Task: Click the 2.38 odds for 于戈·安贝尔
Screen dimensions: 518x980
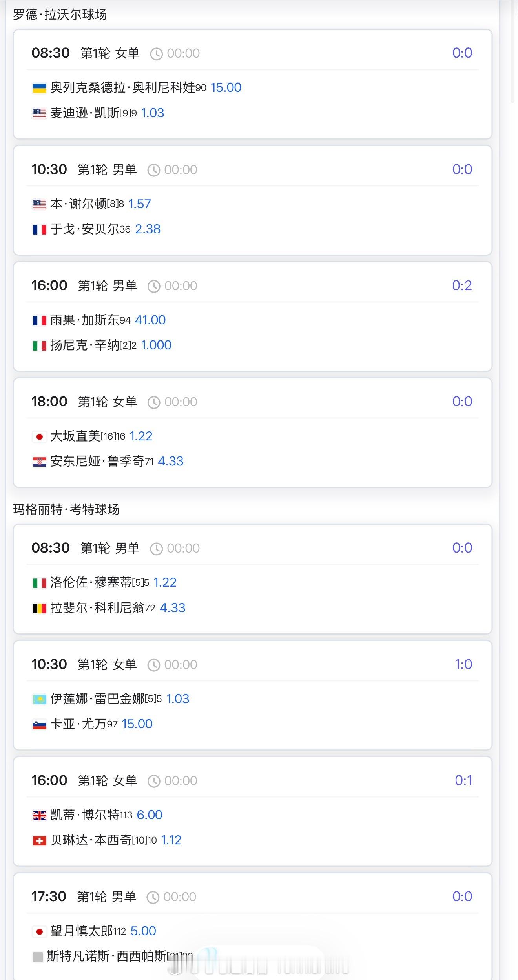Action: click(x=148, y=229)
